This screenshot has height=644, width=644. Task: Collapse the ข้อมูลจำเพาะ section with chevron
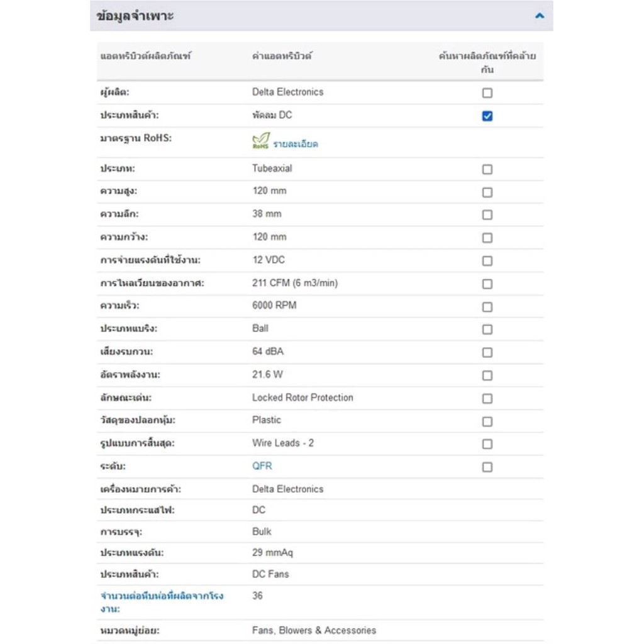(539, 16)
